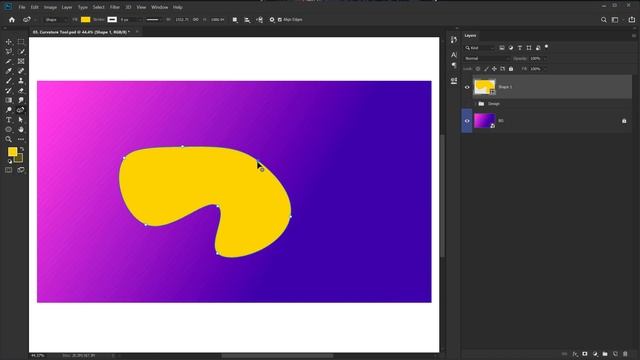The width and height of the screenshot is (640, 360).
Task: Toggle the lock image pixels brush button
Action: (x=486, y=69)
